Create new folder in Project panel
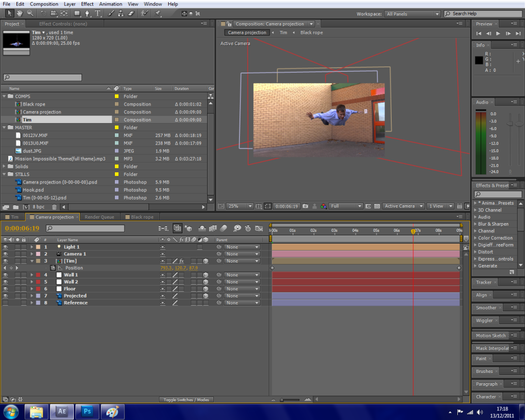The width and height of the screenshot is (525, 420). (16, 207)
